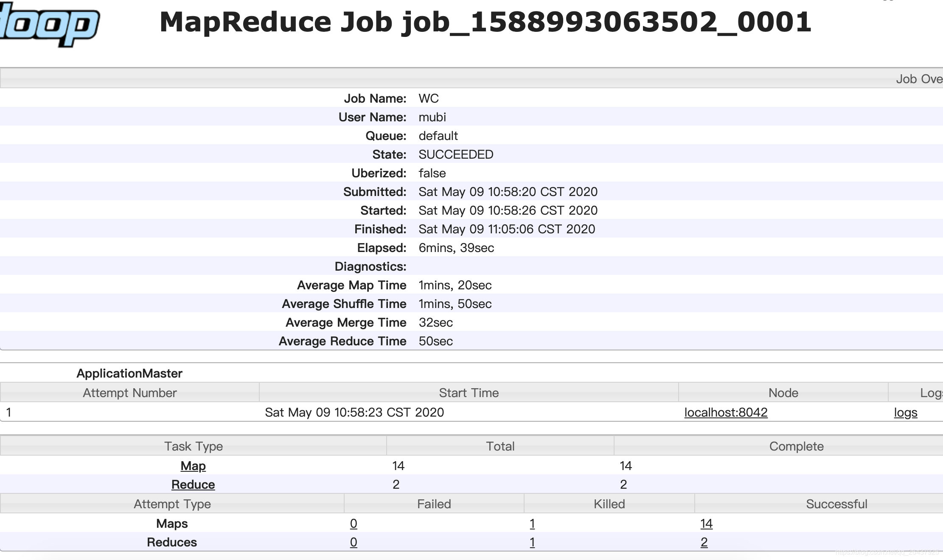Click the Job Name value WC
Viewport: 943px width, 560px height.
(x=429, y=98)
